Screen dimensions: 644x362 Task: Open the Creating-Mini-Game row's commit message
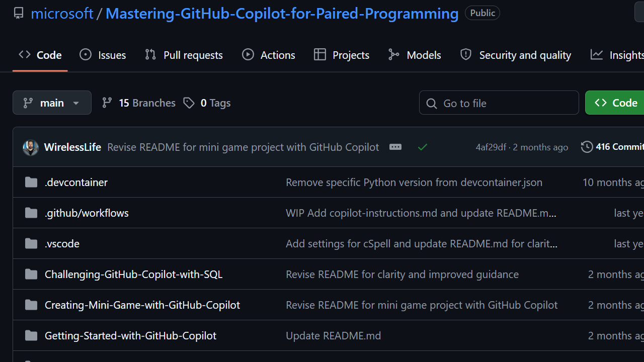click(422, 305)
